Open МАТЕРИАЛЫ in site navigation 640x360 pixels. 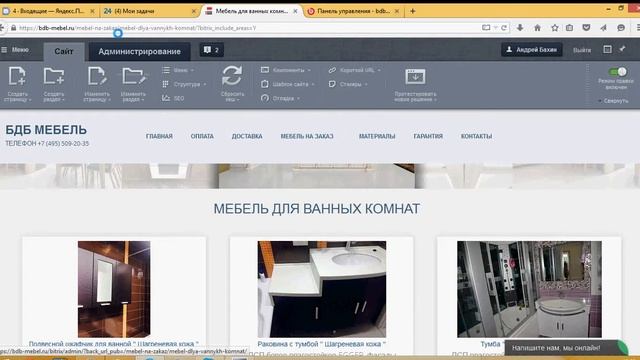[x=377, y=136]
